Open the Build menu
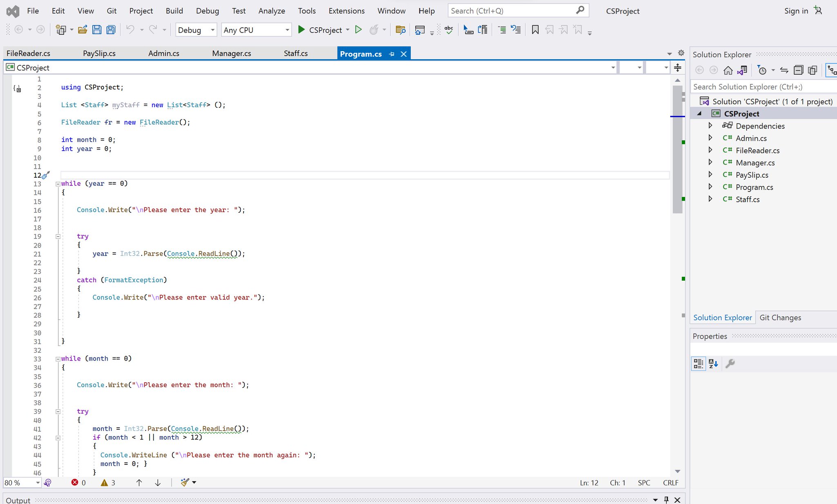 [174, 11]
